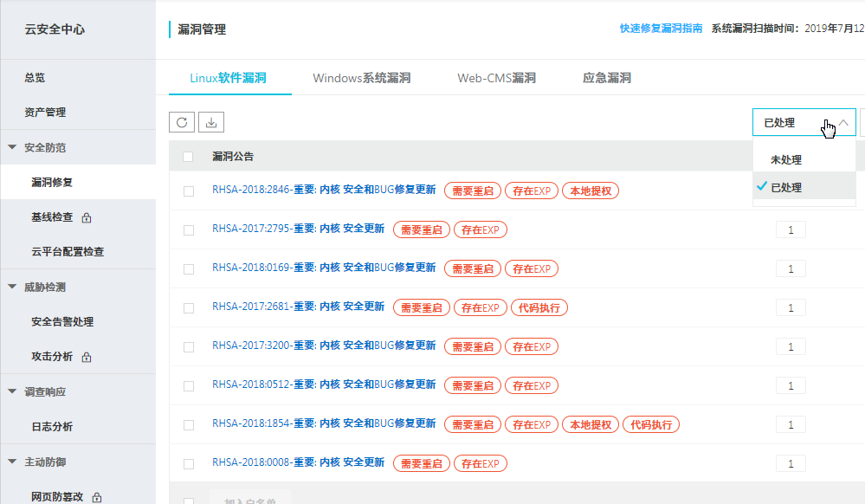Switch to Windows系统漏洞 tab
This screenshot has width=865, height=504.
(x=361, y=78)
